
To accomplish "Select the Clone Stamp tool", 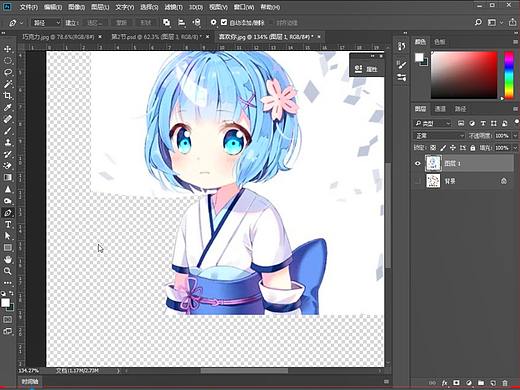I will (x=7, y=142).
